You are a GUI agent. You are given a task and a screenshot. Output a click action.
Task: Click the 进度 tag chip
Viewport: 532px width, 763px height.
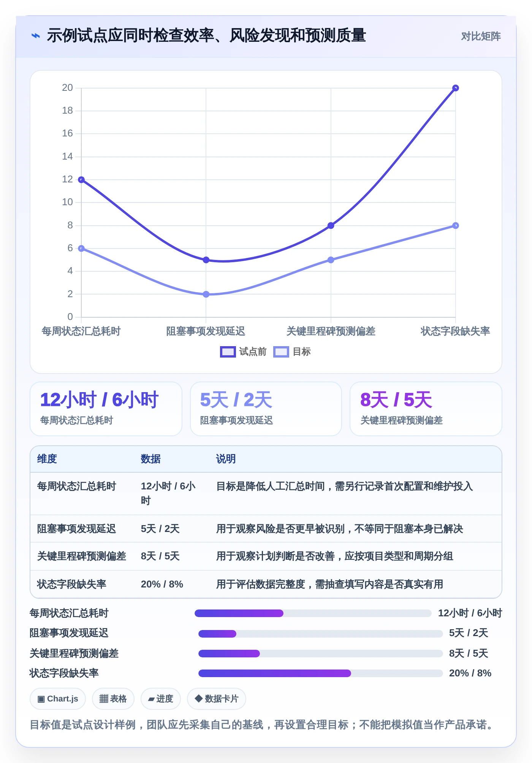(161, 699)
